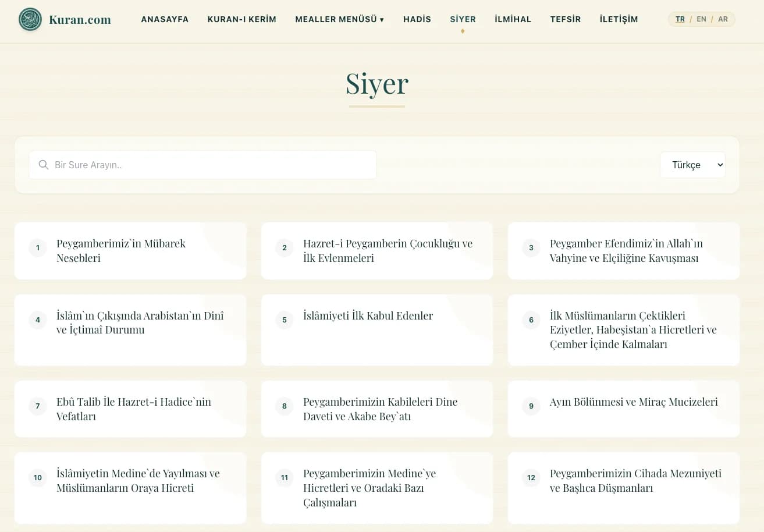The width and height of the screenshot is (764, 532).
Task: Focus the Bir Sure Arayın search field
Action: [202, 165]
